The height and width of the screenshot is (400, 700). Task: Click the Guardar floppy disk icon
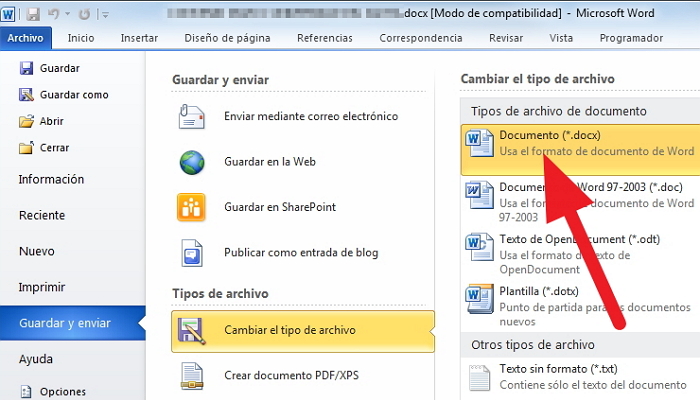pyautogui.click(x=26, y=68)
